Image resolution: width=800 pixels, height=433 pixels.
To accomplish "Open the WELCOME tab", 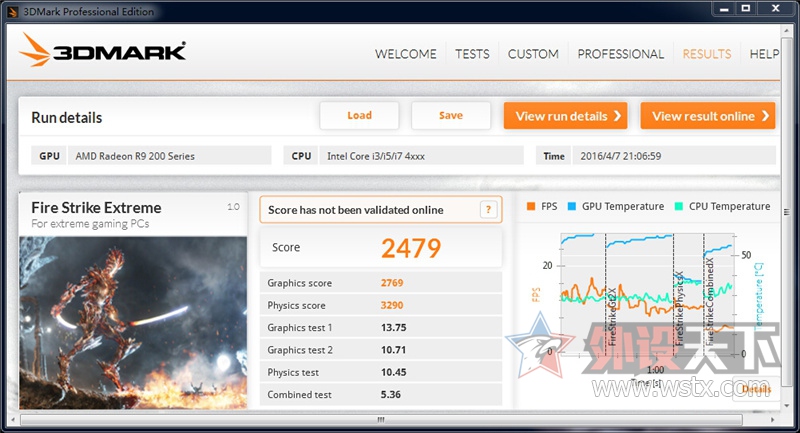I will 406,54.
